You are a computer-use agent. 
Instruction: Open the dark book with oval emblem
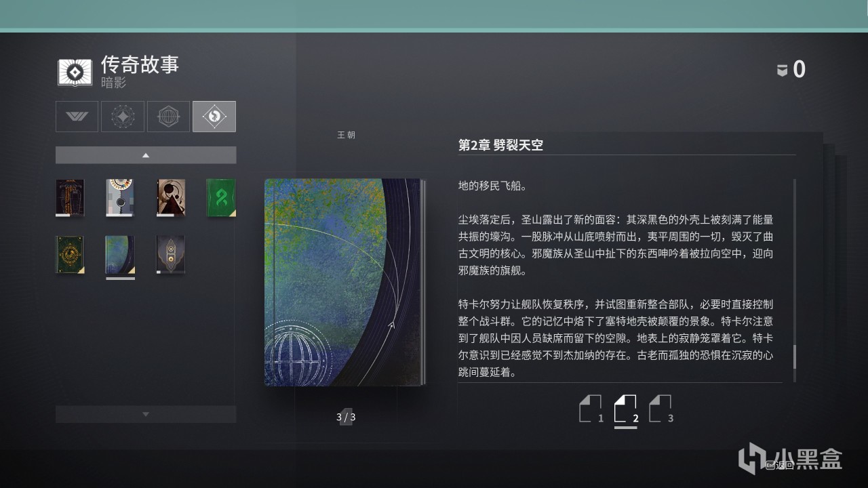(171, 255)
